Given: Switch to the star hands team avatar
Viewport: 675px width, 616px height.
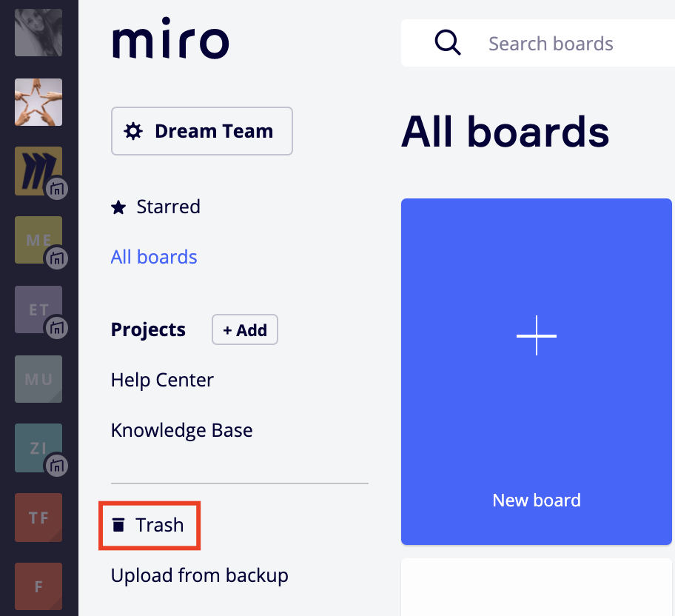Looking at the screenshot, I should [38, 102].
